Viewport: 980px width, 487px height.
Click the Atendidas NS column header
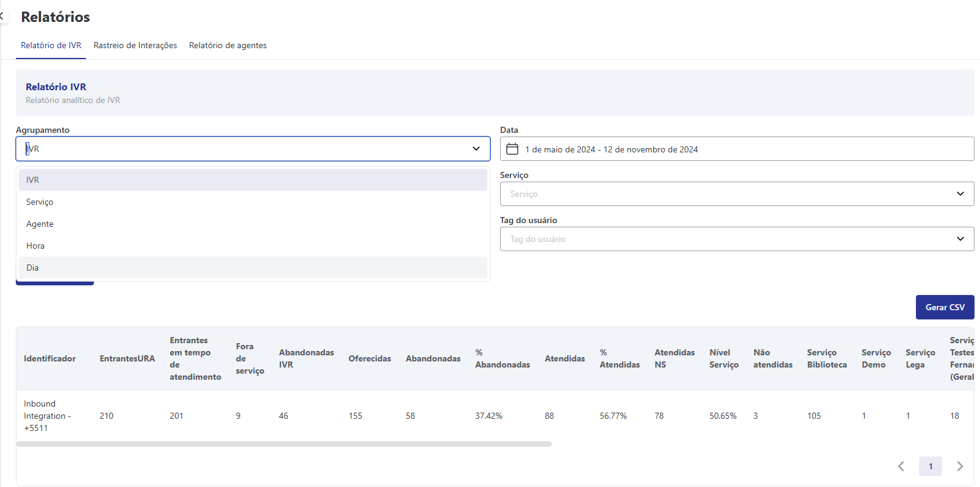[x=674, y=358]
